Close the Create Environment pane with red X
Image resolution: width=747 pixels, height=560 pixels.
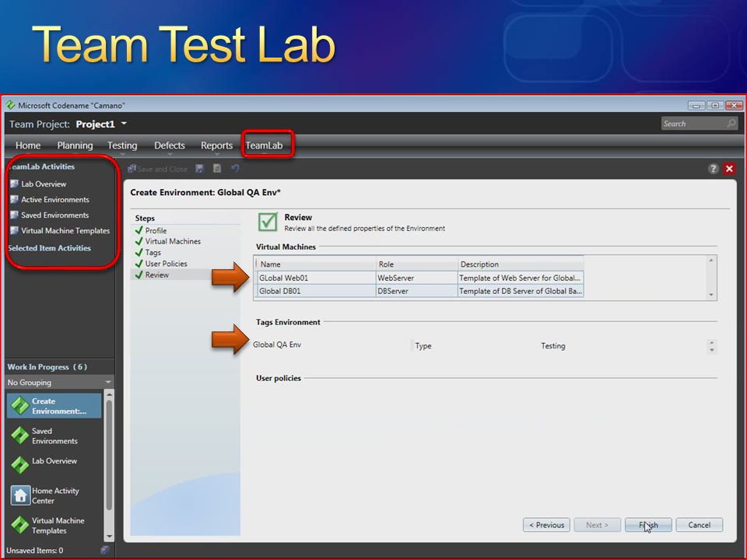(729, 169)
